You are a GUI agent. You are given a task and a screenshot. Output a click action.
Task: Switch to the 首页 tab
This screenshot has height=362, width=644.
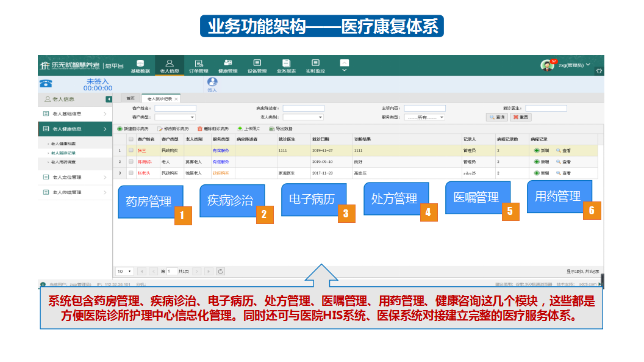[x=131, y=99]
